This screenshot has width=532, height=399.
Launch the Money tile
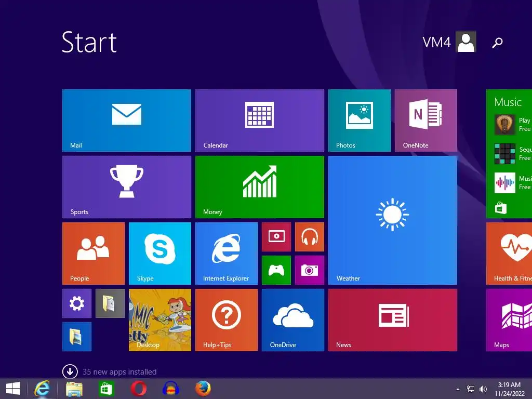[x=260, y=187]
